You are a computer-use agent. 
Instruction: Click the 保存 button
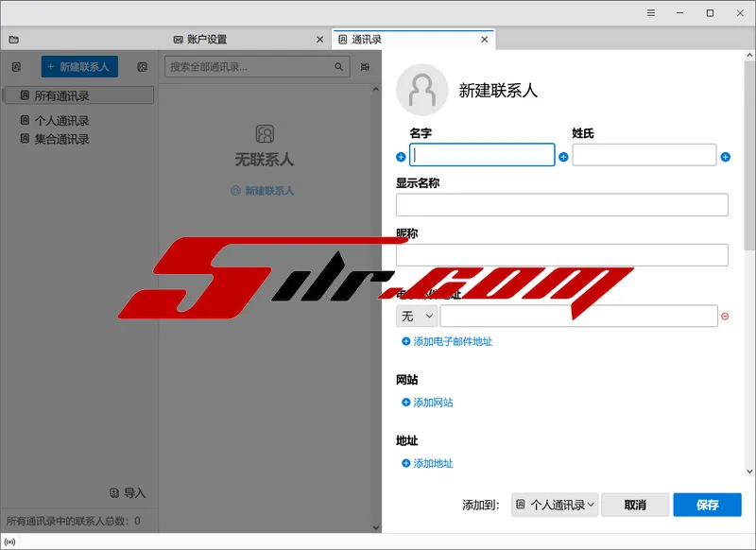pyautogui.click(x=707, y=505)
